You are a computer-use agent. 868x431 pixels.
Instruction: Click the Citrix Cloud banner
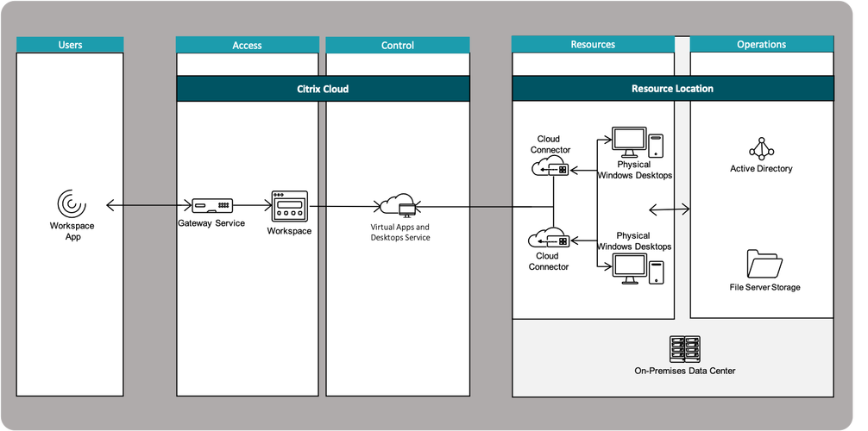tap(323, 89)
